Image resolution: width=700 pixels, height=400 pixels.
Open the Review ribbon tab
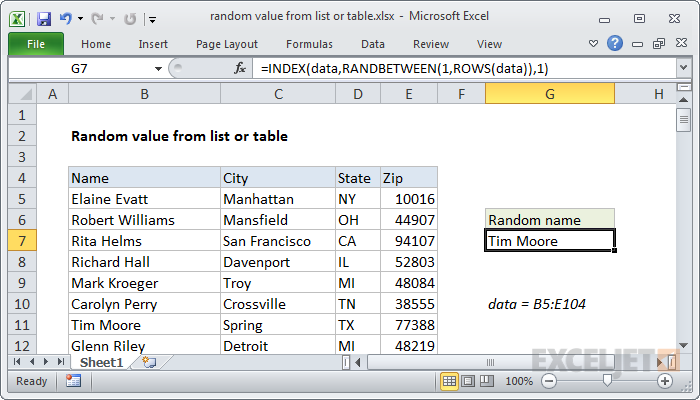[x=431, y=44]
